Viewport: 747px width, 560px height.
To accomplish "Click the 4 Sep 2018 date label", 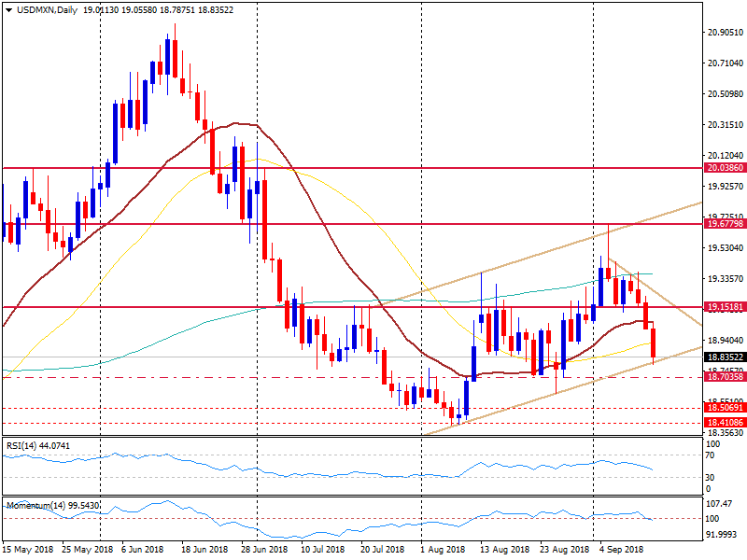I will 621,550.
